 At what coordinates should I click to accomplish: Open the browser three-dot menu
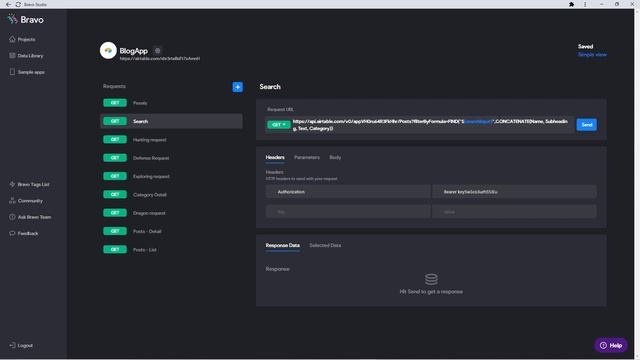point(585,4)
